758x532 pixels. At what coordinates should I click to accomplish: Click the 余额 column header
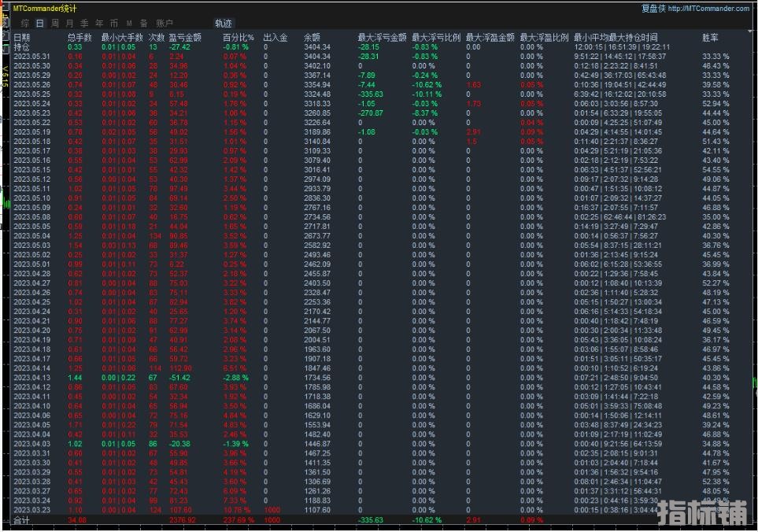(x=312, y=37)
